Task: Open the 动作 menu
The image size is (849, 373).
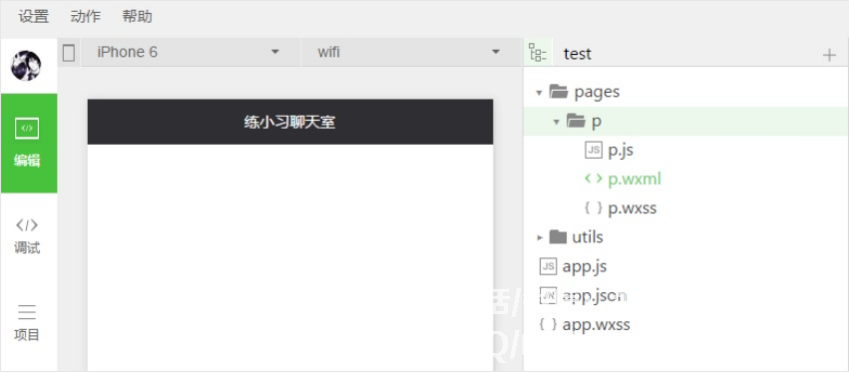Action: (86, 16)
